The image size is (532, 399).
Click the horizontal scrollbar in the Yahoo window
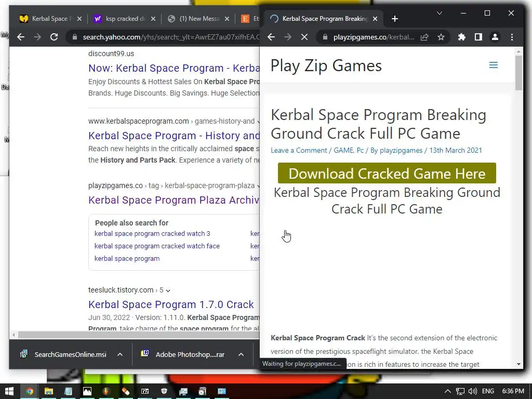click(x=139, y=335)
